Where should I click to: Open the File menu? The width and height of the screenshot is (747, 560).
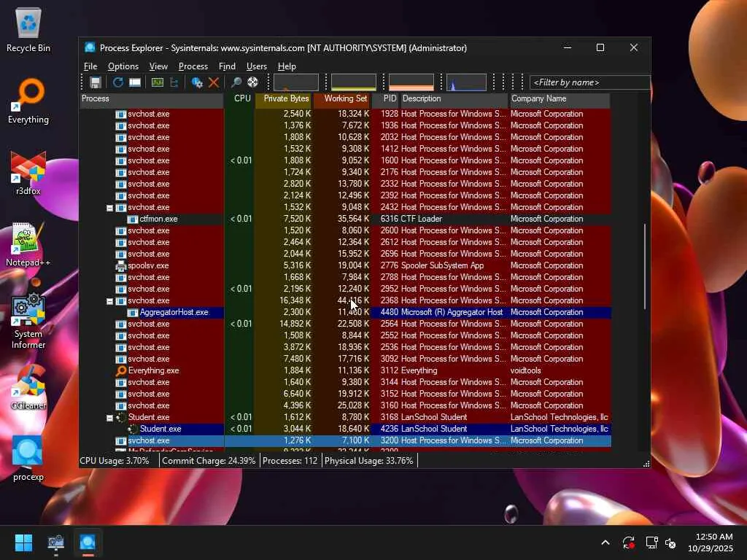[90, 66]
